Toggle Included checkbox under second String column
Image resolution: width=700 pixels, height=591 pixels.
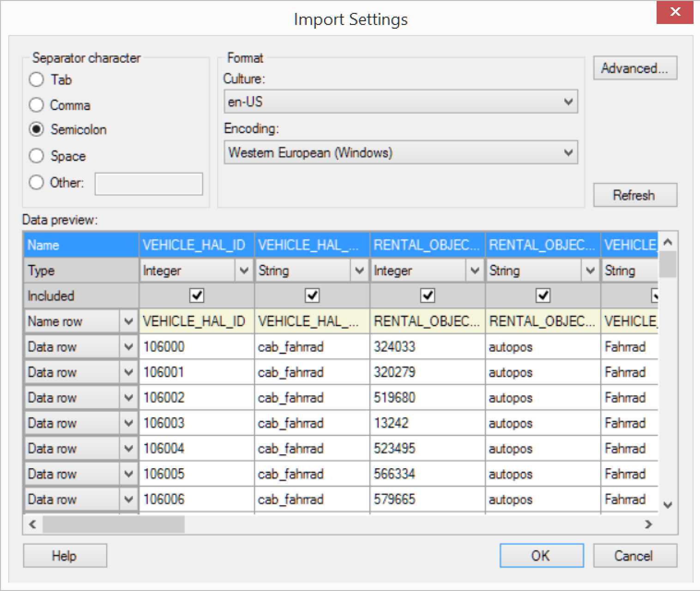click(x=543, y=295)
